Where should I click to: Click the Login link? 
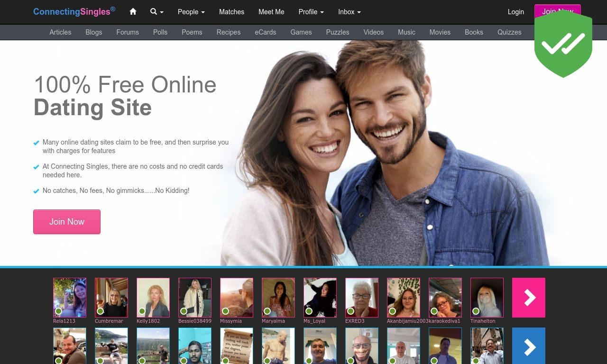pyautogui.click(x=516, y=12)
